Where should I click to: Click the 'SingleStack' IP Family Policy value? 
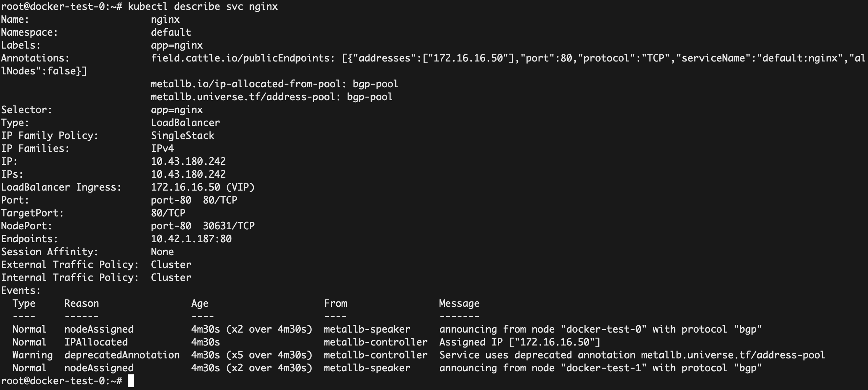(x=183, y=136)
